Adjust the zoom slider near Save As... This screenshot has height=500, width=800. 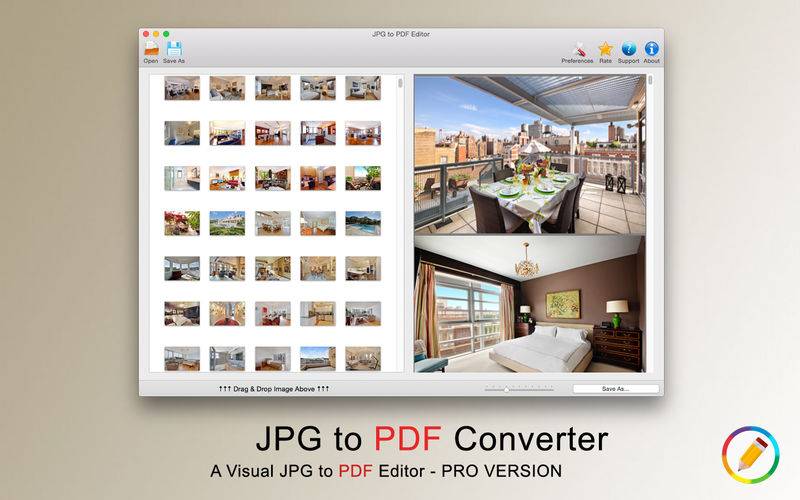(519, 389)
